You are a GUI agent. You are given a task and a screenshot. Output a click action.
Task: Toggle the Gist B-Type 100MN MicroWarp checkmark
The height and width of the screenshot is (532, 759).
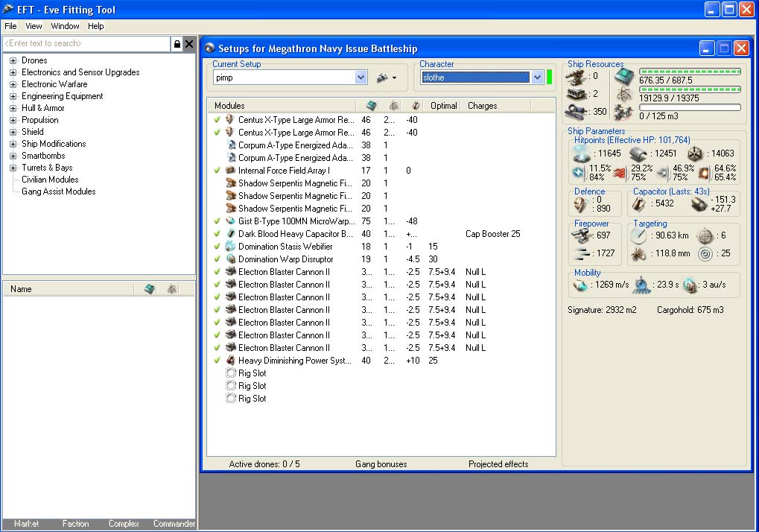pos(217,221)
